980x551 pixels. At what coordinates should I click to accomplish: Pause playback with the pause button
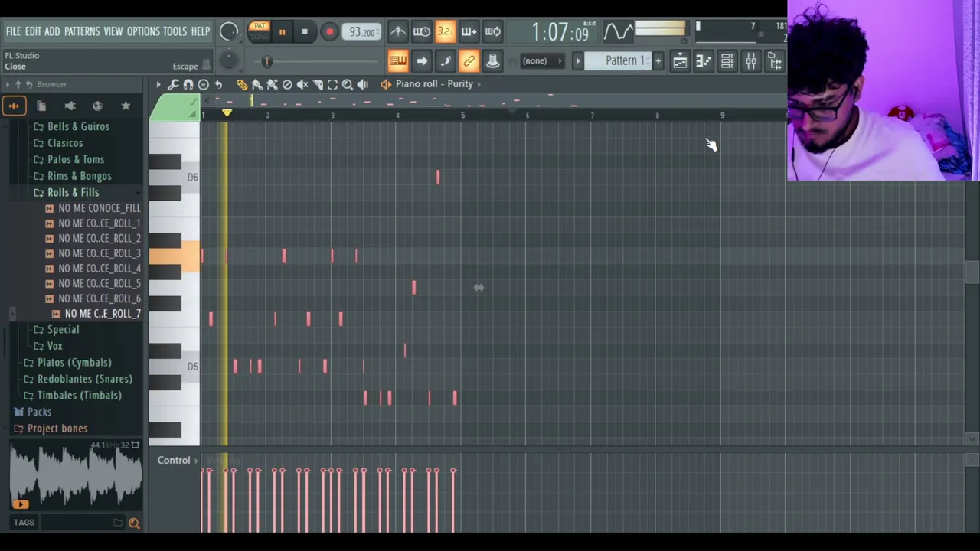[x=282, y=32]
